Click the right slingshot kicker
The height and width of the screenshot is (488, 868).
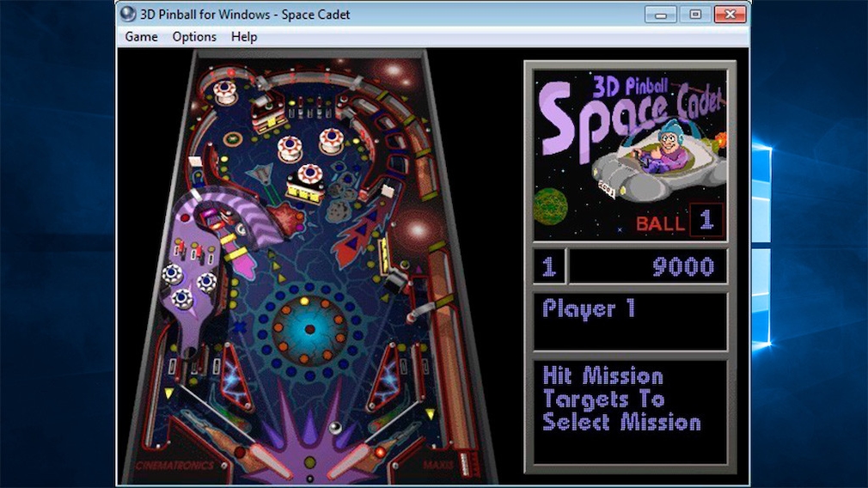[x=386, y=377]
